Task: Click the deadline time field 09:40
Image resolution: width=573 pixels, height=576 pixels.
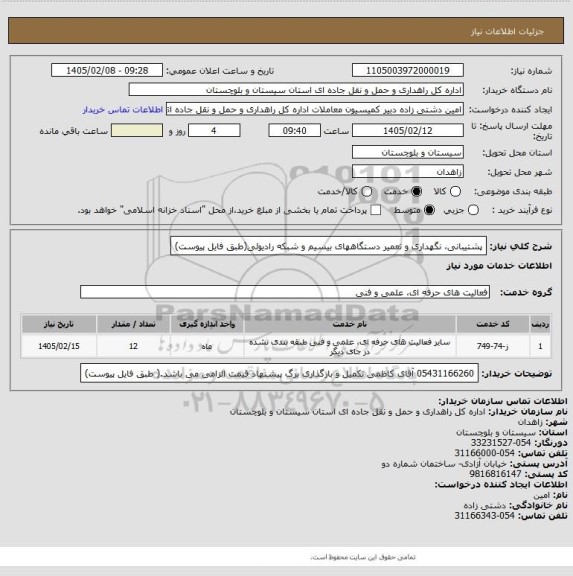Action: click(x=295, y=130)
